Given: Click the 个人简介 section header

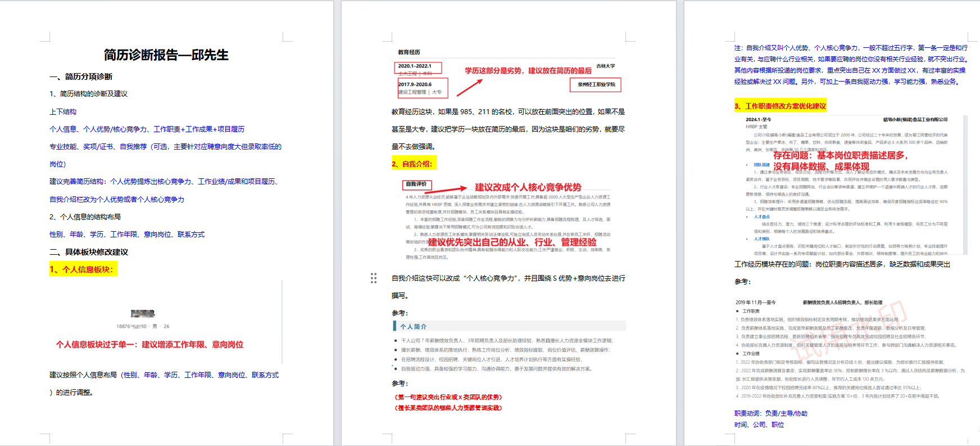Looking at the screenshot, I should click(510, 326).
